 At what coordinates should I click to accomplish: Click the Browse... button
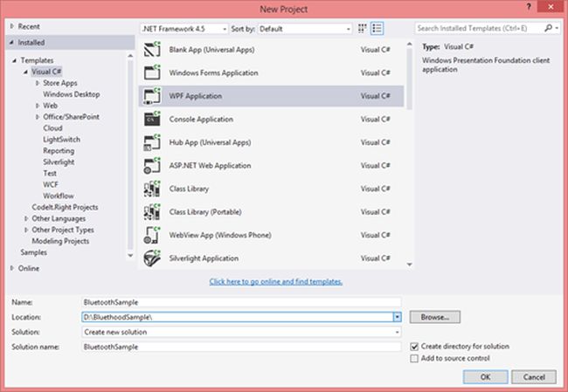(435, 317)
